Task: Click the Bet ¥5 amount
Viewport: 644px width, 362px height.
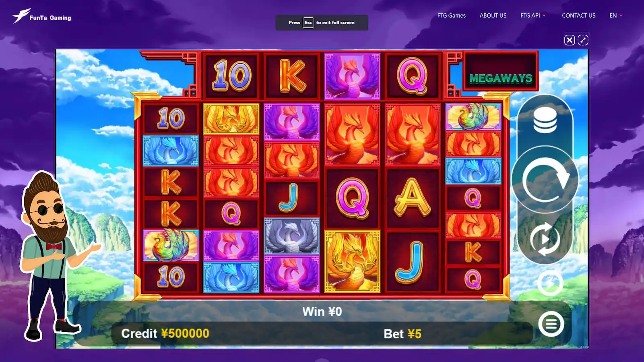Action: coord(402,334)
